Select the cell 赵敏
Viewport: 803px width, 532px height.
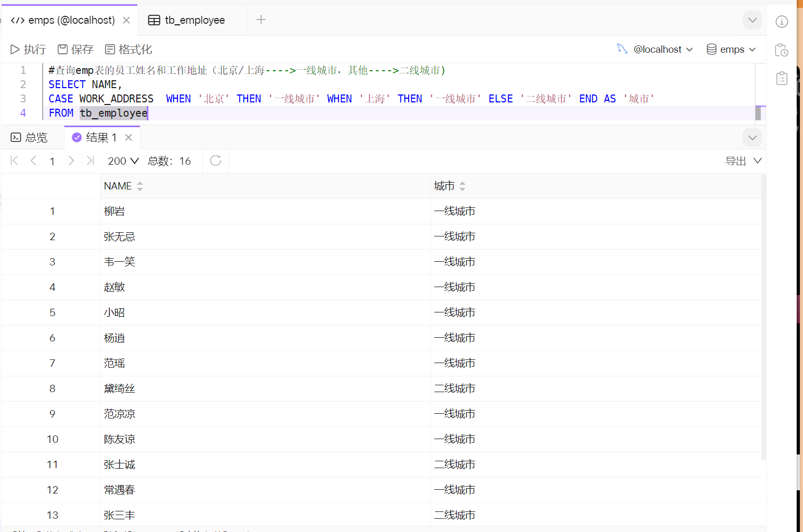click(266, 288)
